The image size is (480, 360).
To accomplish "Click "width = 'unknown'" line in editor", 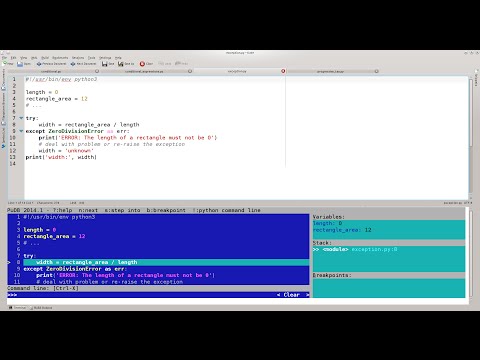I will coord(66,151).
